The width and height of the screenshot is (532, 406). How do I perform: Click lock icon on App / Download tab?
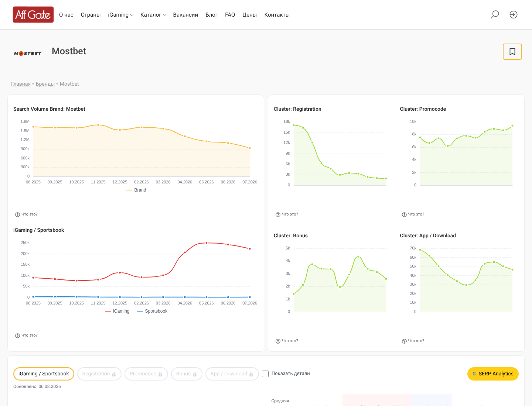tap(251, 374)
